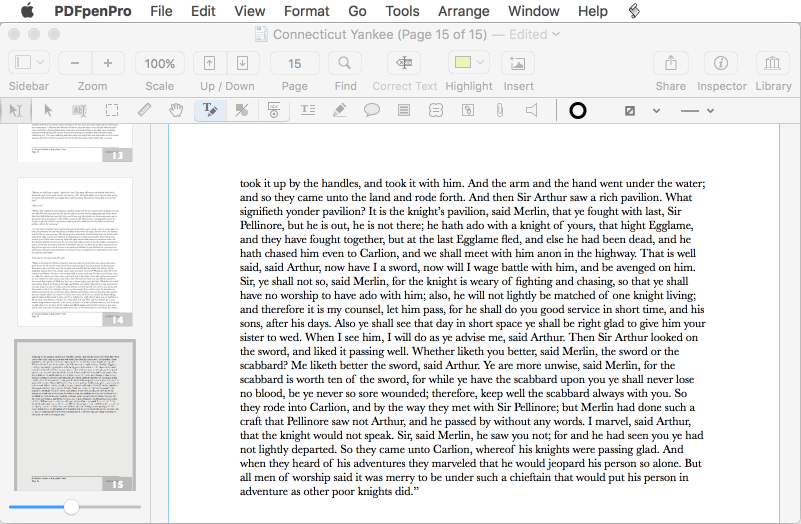Open the Go menu

[357, 11]
